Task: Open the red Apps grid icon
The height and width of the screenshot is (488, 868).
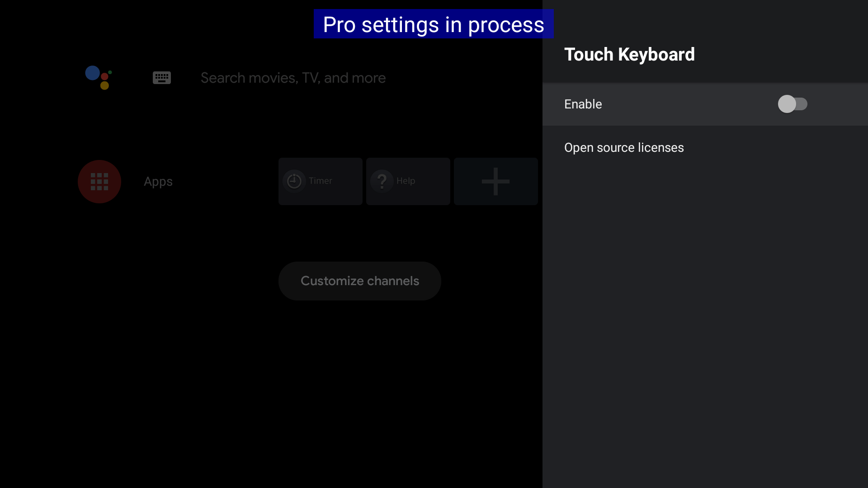Action: [x=99, y=182]
